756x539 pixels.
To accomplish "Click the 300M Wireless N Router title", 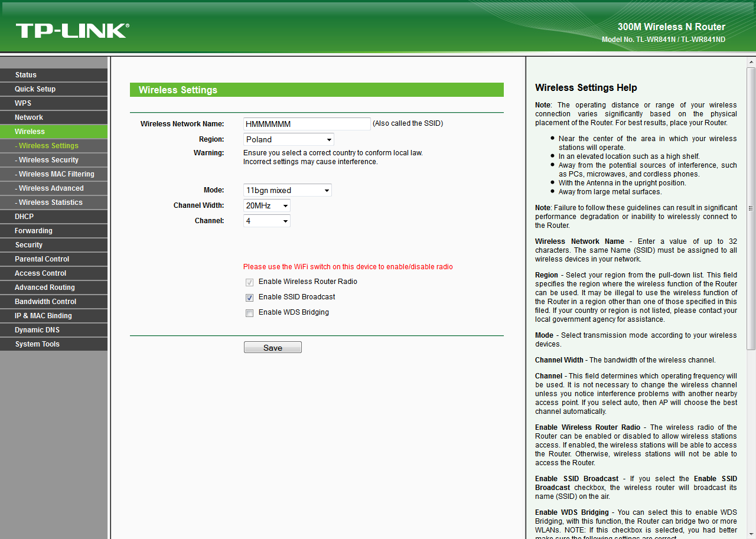I will pyautogui.click(x=672, y=27).
